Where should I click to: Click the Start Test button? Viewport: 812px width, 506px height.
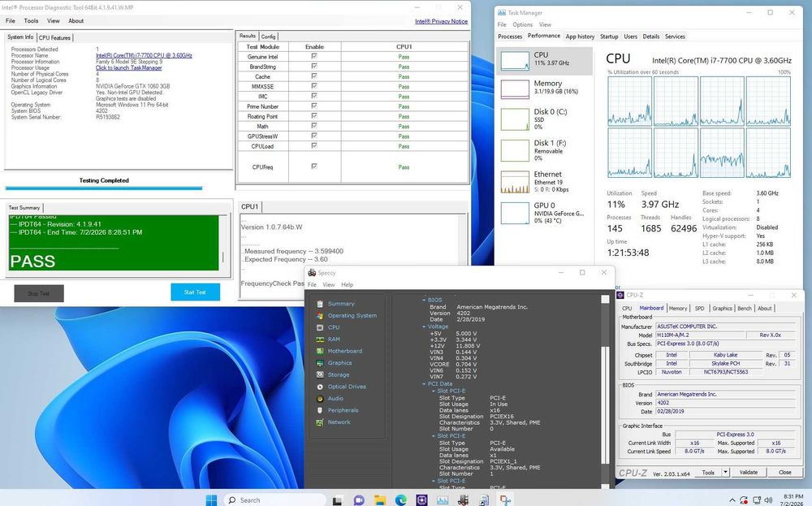(195, 292)
